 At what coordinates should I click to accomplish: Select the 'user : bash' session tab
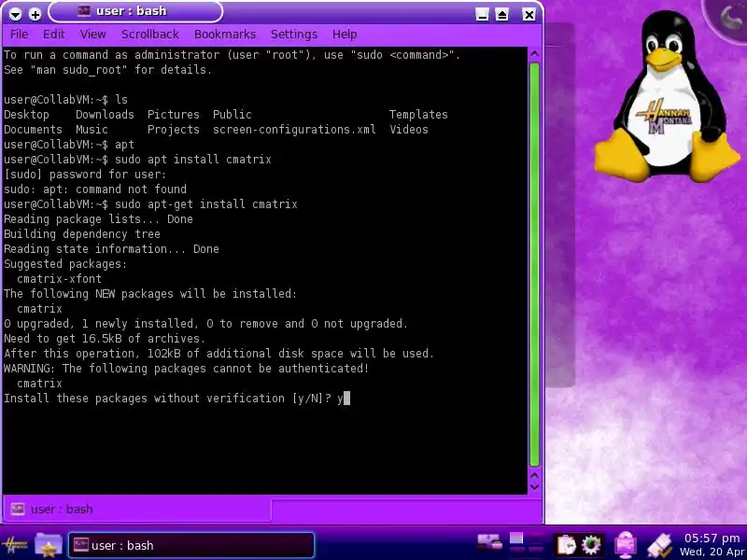[136, 509]
